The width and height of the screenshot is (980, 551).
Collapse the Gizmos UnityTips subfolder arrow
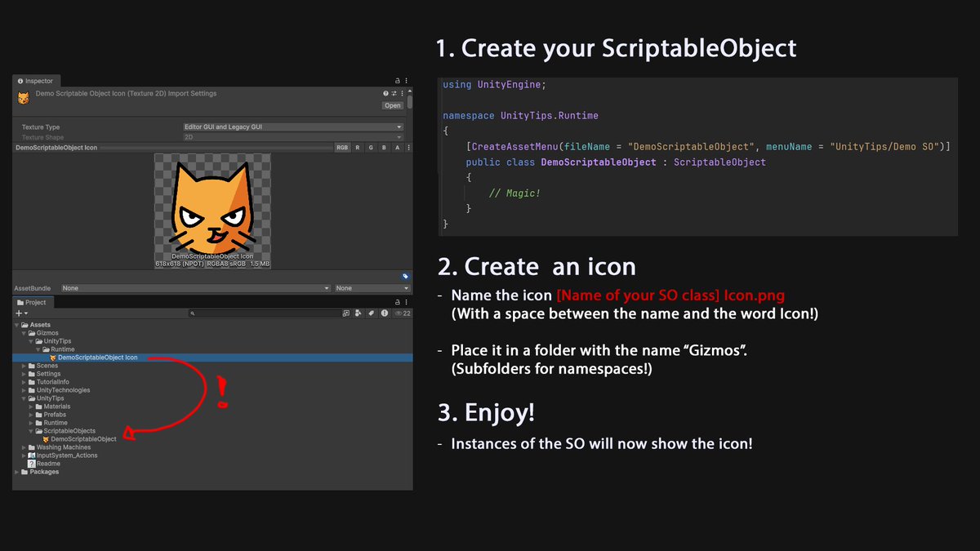(x=31, y=341)
